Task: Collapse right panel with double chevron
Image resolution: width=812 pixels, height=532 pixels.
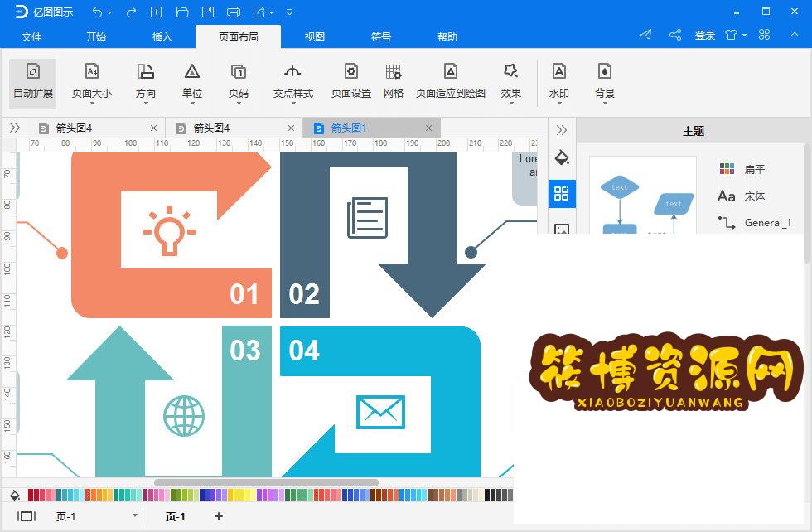Action: 562,130
